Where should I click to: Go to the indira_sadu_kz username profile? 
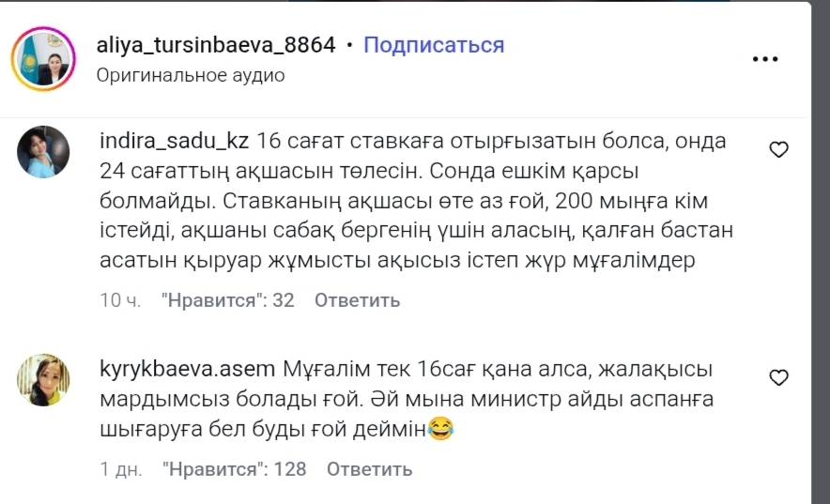click(x=174, y=143)
